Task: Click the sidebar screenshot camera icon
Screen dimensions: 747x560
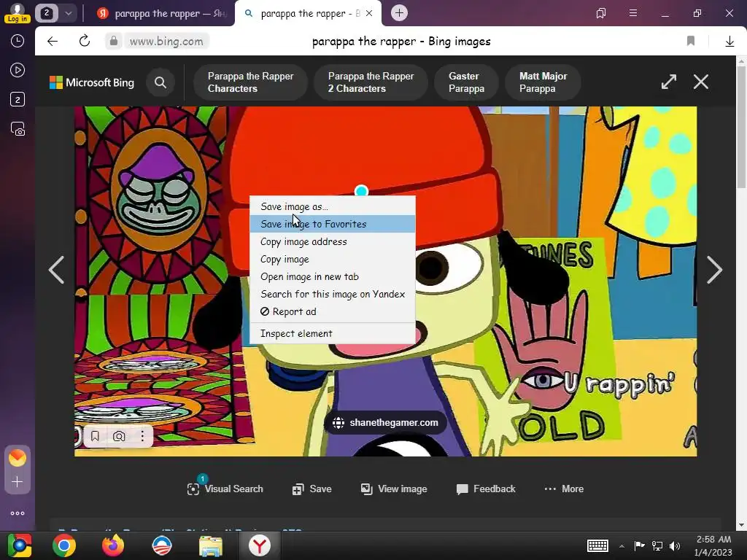Action: coord(18,129)
